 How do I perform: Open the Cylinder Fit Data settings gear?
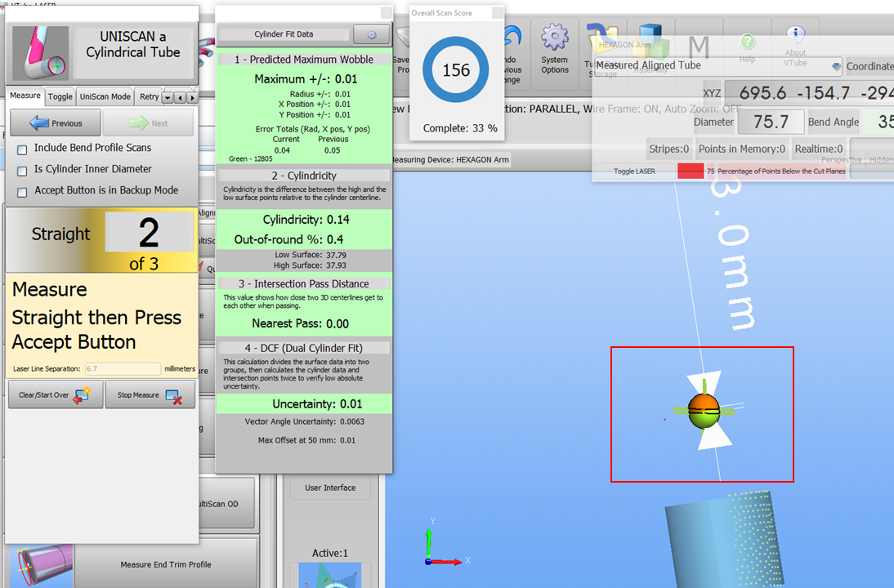[372, 35]
